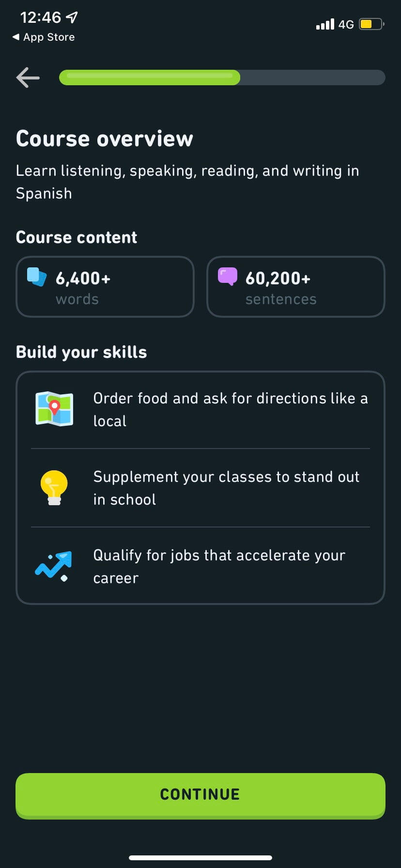Tap the map with location pin icon
The width and height of the screenshot is (401, 868).
pos(54,409)
